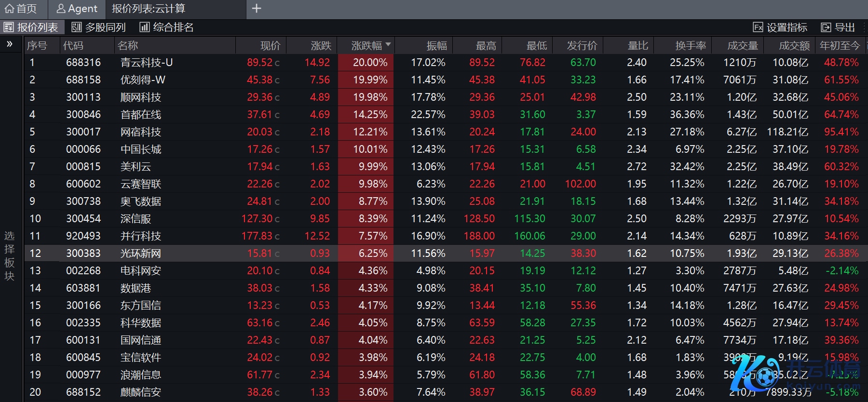Add a new tab with plus icon
The height and width of the screenshot is (402, 868).
coord(257,9)
